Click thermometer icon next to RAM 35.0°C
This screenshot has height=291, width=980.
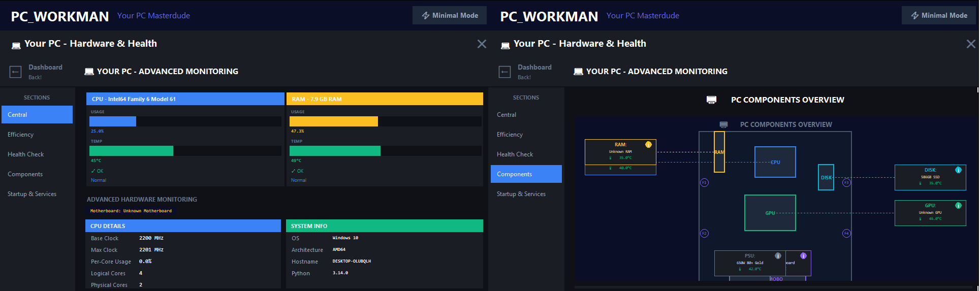[x=610, y=158]
